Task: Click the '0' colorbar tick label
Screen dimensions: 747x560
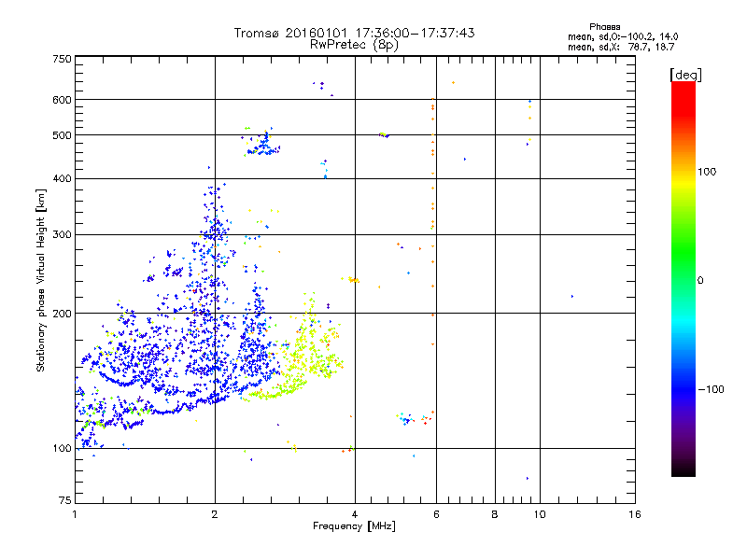Action: pos(700,281)
